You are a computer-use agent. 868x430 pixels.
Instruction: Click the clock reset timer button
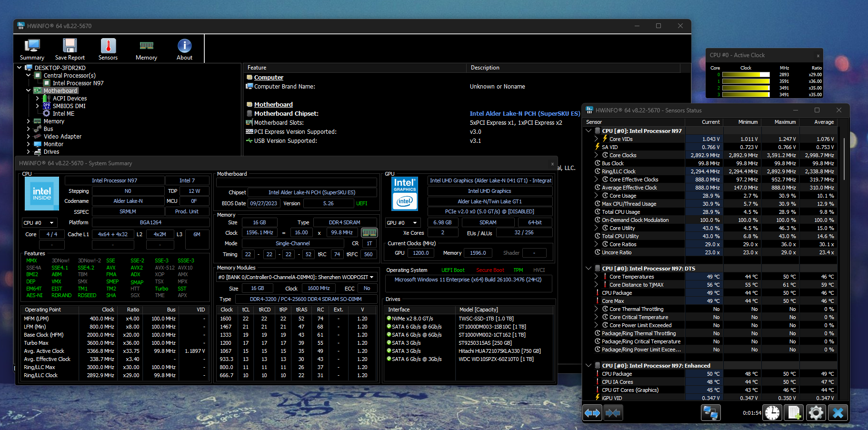[772, 413]
